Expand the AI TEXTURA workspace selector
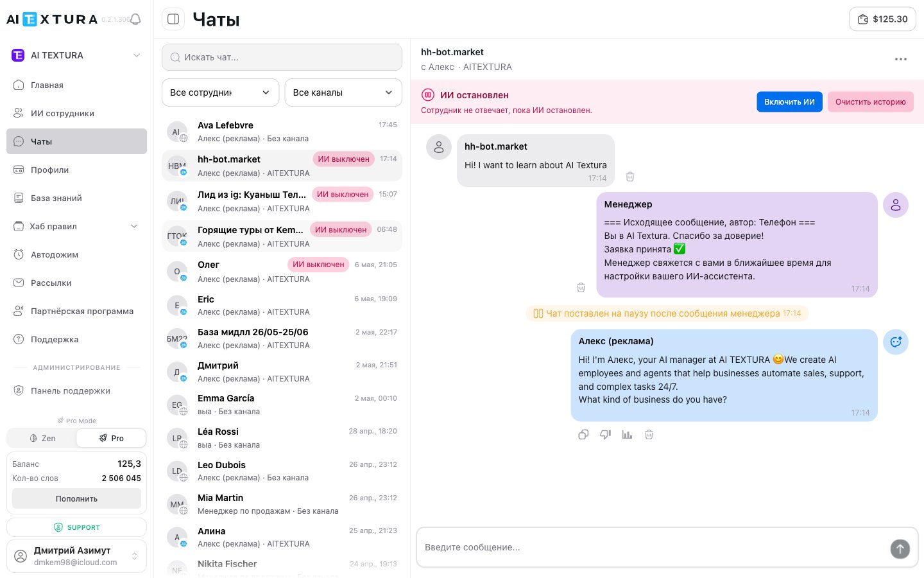This screenshot has width=924, height=578. (76, 55)
